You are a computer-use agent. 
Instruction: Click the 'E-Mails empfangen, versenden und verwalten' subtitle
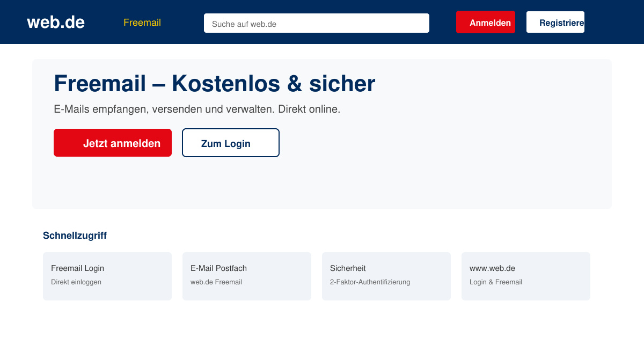pos(197,109)
